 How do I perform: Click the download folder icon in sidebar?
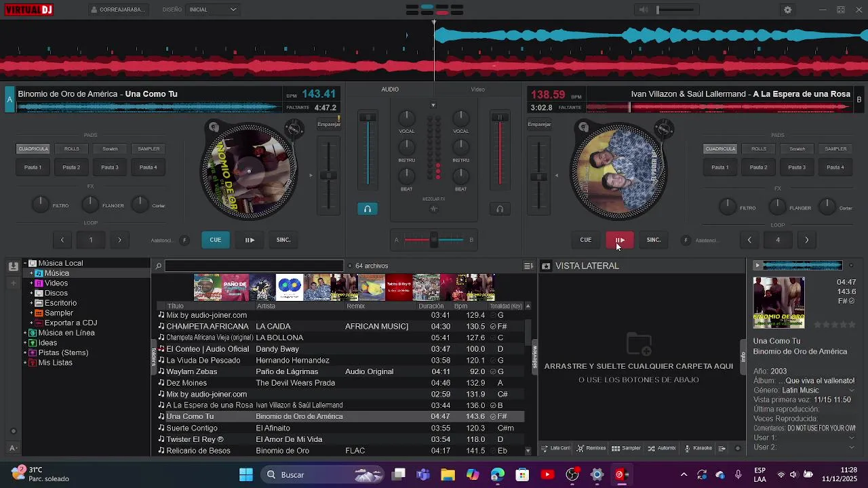click(13, 266)
